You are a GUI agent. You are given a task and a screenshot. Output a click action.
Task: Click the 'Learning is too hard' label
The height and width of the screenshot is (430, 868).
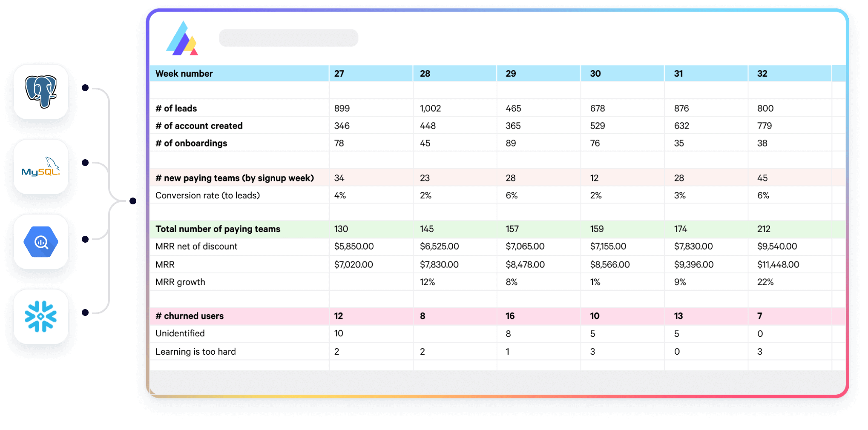[195, 352]
